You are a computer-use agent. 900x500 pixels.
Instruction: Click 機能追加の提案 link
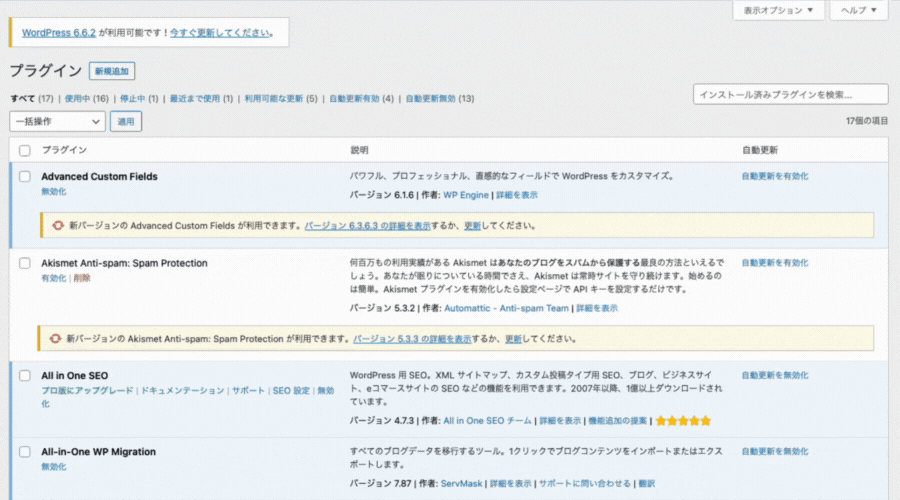[x=618, y=421]
